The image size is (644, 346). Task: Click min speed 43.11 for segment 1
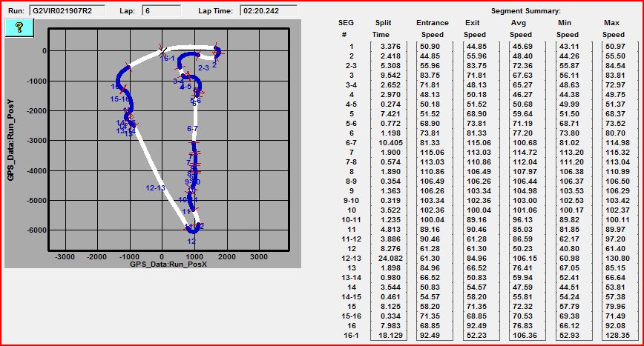tap(569, 47)
